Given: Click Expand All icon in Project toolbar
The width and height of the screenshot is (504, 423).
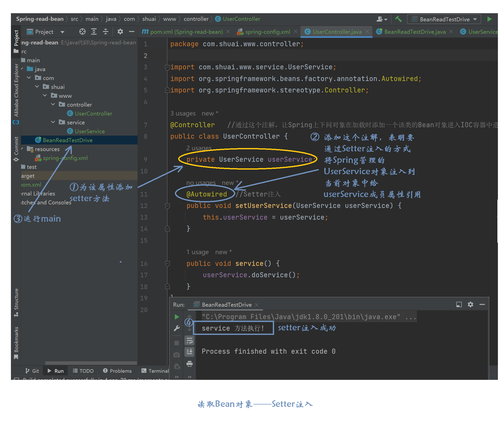Looking at the screenshot, I should tap(94, 31).
